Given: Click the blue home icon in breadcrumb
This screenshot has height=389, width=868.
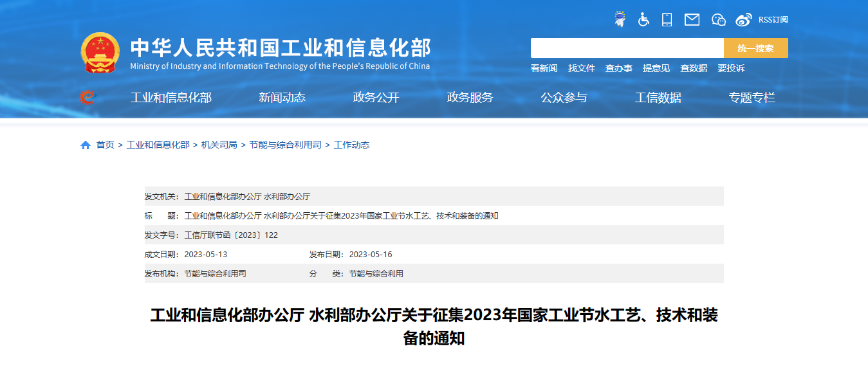Looking at the screenshot, I should [86, 145].
